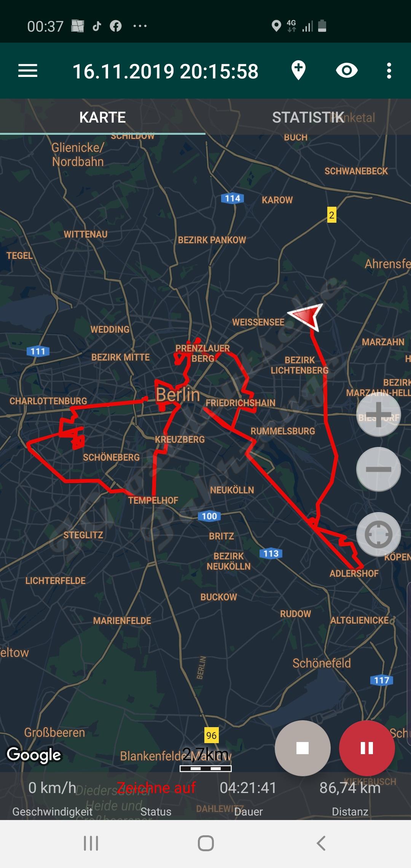
Task: Open Android recent apps button
Action: point(91,843)
